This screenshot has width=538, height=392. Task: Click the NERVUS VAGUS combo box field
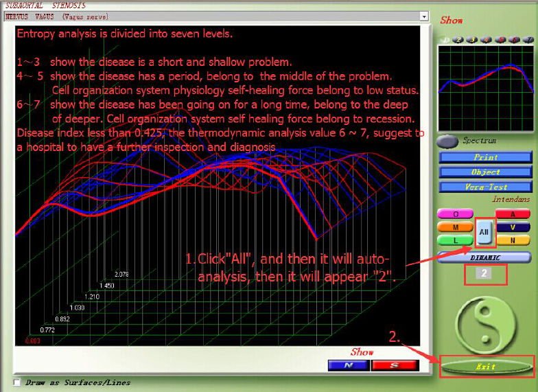point(215,16)
